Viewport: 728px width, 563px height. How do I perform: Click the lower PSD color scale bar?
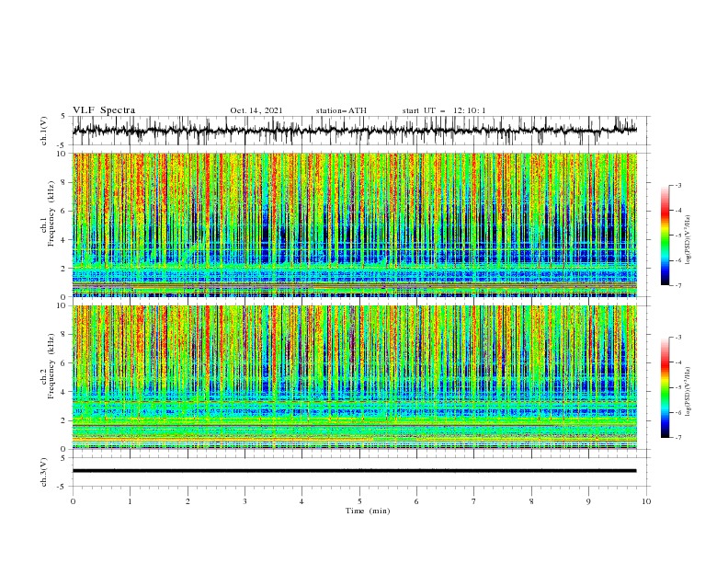(x=665, y=387)
